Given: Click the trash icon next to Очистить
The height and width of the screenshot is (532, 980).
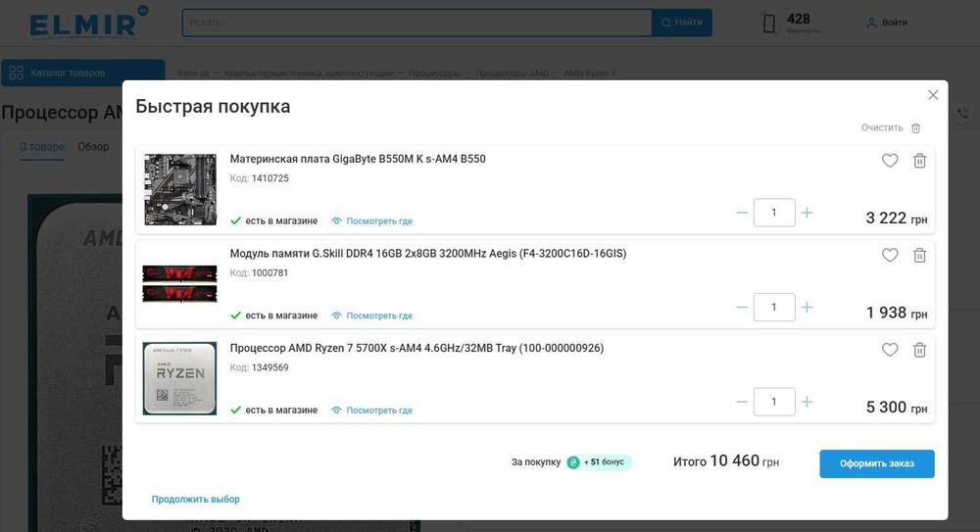Looking at the screenshot, I should click(x=915, y=128).
